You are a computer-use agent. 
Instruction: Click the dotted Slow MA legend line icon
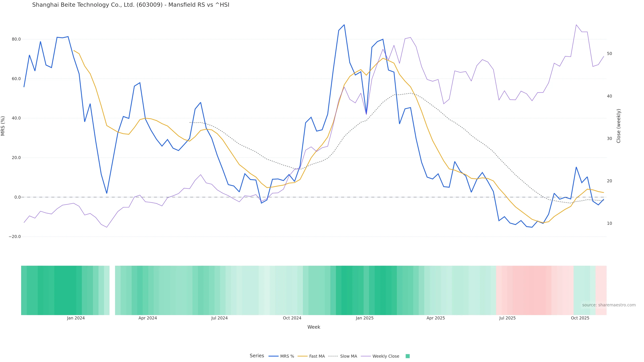(333, 356)
